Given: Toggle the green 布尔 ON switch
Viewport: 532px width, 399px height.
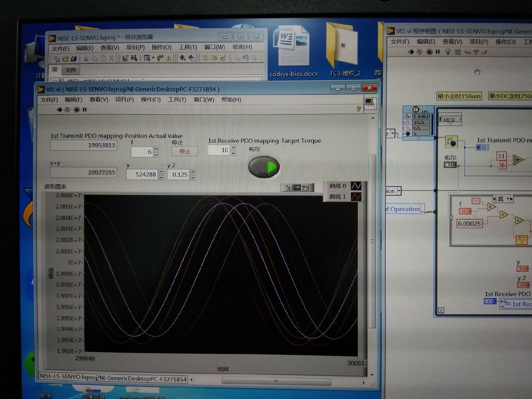Looking at the screenshot, I should 264,167.
